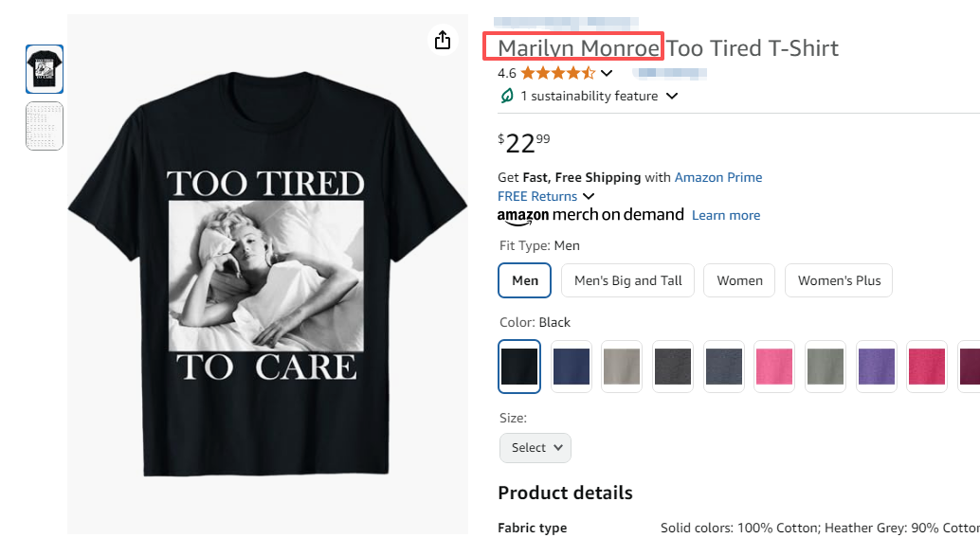Click the Learn more link

coord(726,215)
